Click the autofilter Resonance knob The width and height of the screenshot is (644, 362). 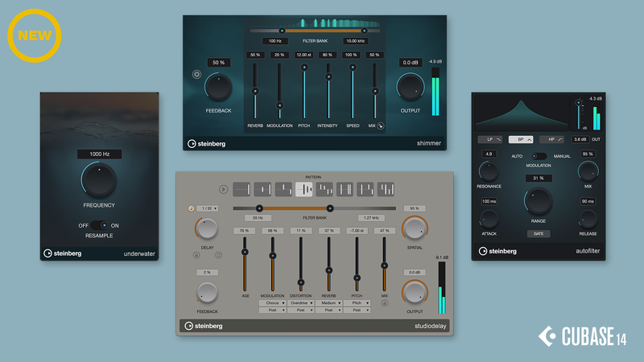click(489, 171)
